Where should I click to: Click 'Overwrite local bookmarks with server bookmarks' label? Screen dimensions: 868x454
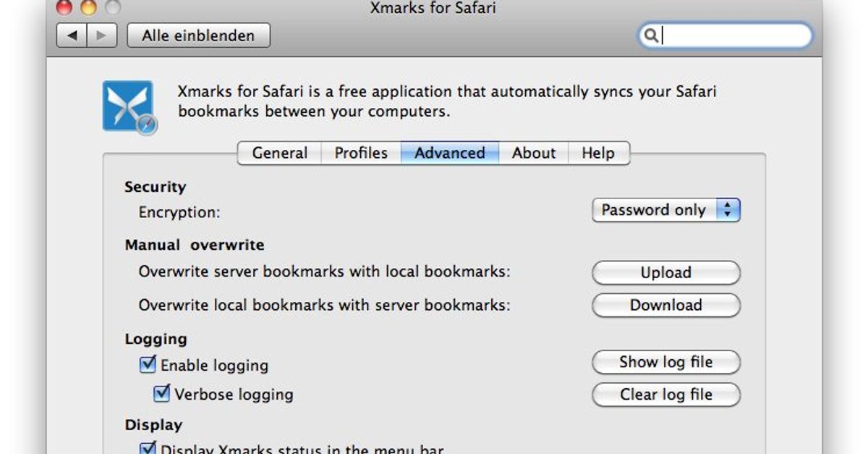(325, 305)
